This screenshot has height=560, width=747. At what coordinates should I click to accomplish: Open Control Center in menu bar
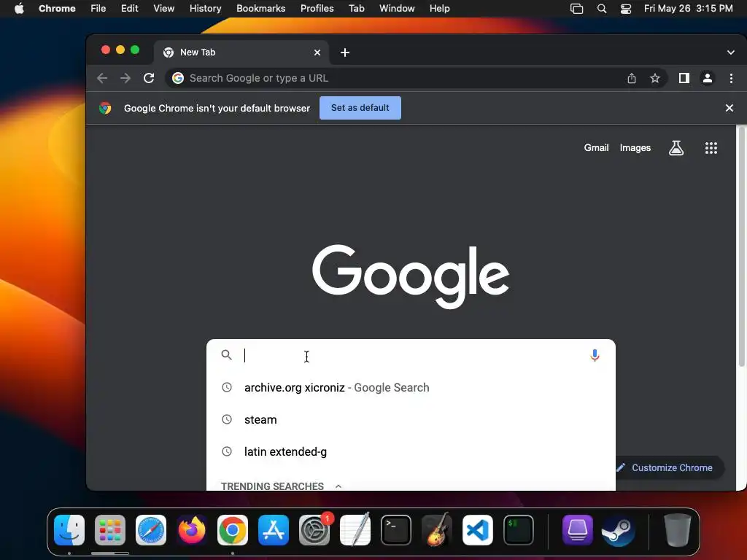click(625, 9)
